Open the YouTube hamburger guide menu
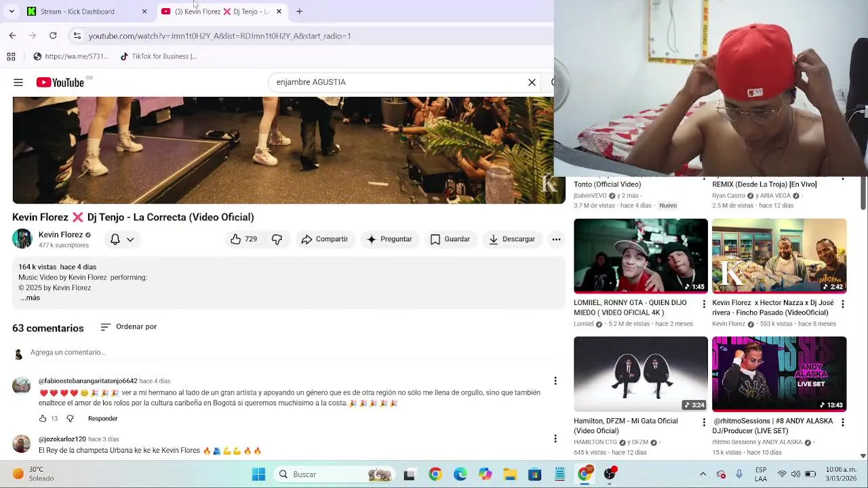Image resolution: width=868 pixels, height=488 pixels. pyautogui.click(x=18, y=83)
